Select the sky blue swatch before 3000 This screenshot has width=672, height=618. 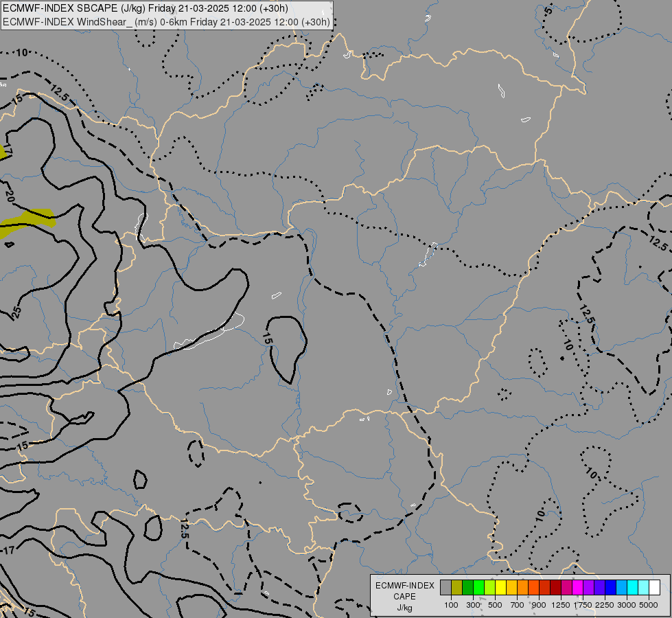tap(621, 588)
